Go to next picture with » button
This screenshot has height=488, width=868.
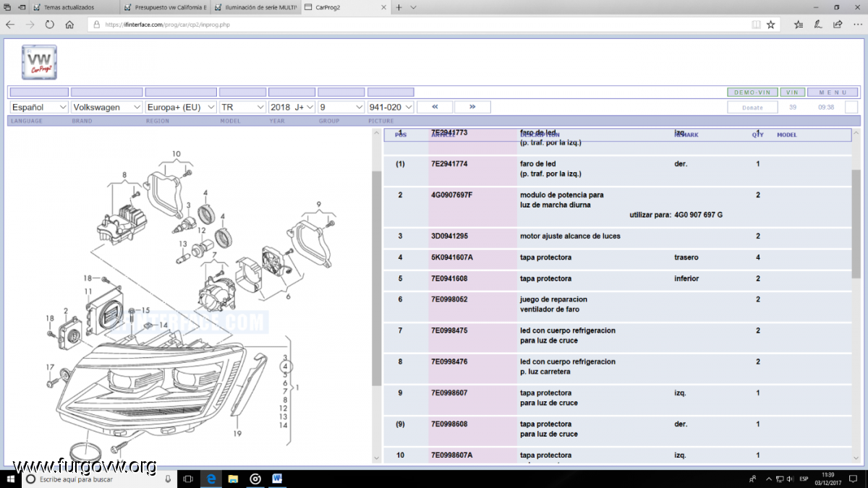(472, 107)
